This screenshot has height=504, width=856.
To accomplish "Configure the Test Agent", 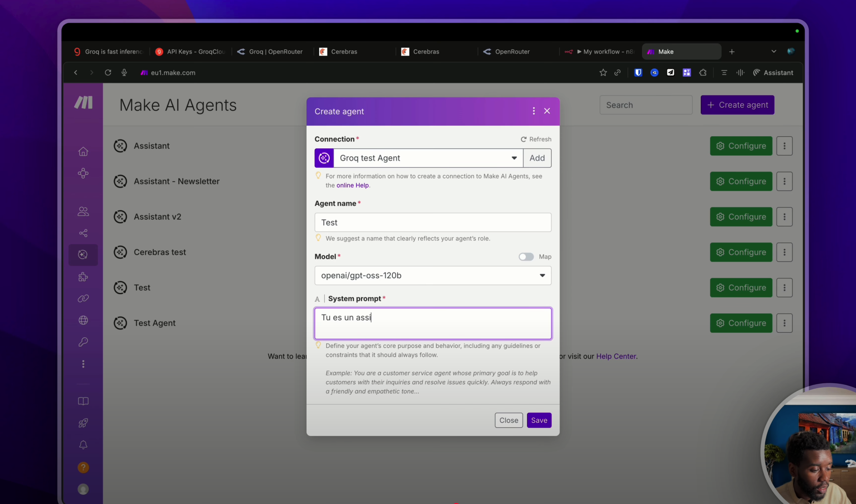I will [x=741, y=323].
